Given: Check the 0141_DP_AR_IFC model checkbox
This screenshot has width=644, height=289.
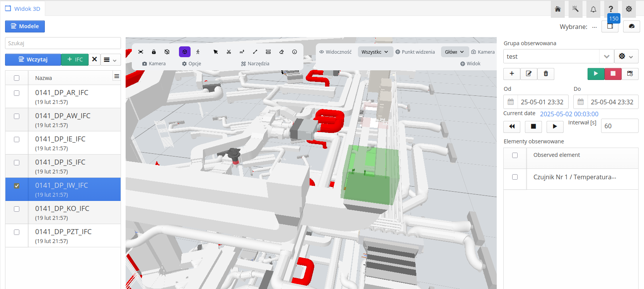Looking at the screenshot, I should coord(17,93).
